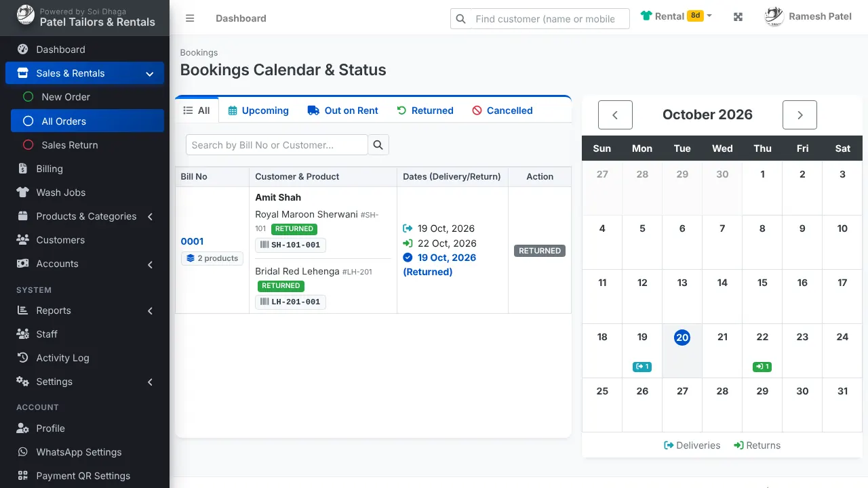Click the fullscreen expand icon in header
Screen dimensions: 868x488
738,17
